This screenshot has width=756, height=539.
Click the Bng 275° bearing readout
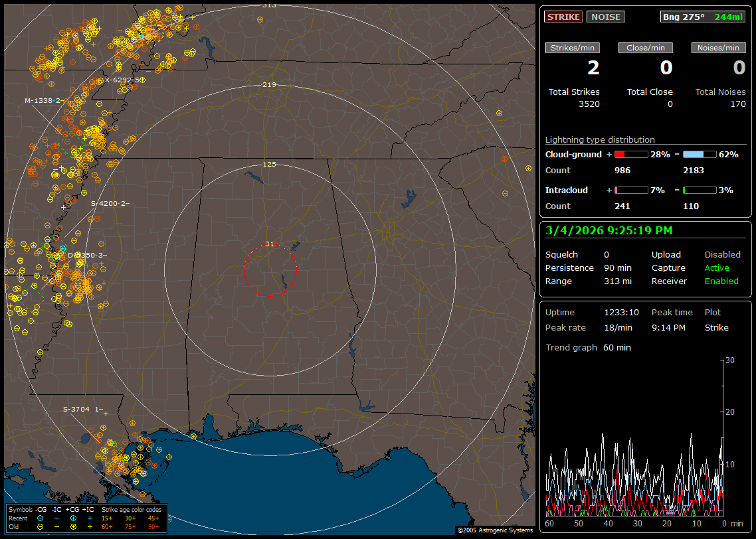pos(684,17)
